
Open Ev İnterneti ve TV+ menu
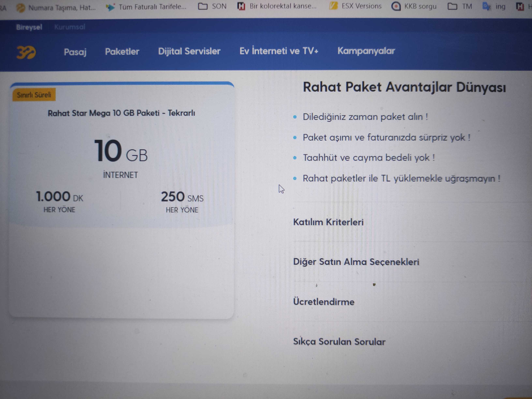pos(279,51)
